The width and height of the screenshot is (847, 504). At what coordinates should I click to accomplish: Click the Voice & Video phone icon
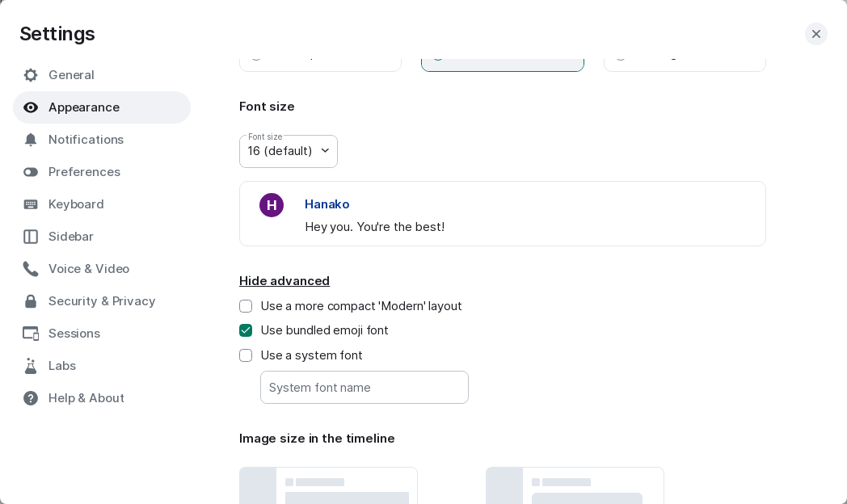[31, 269]
